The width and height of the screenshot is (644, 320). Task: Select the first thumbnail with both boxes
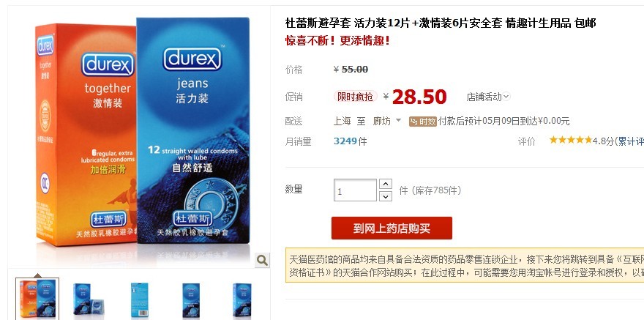pos(37,299)
